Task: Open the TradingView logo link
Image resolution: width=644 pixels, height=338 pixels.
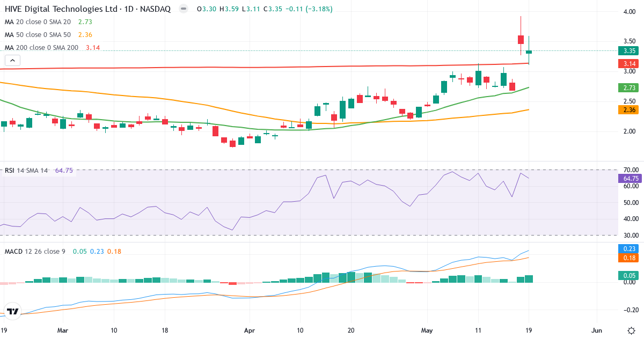Action: (13, 311)
